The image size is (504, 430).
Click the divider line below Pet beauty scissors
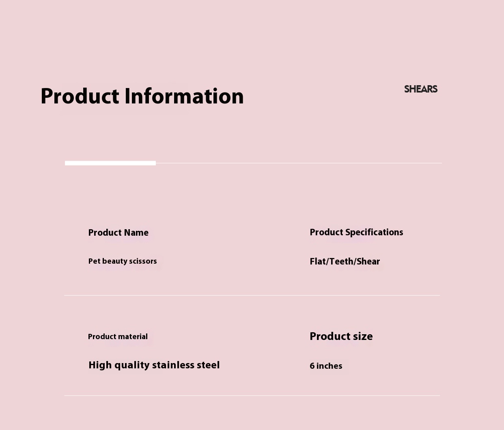point(252,295)
